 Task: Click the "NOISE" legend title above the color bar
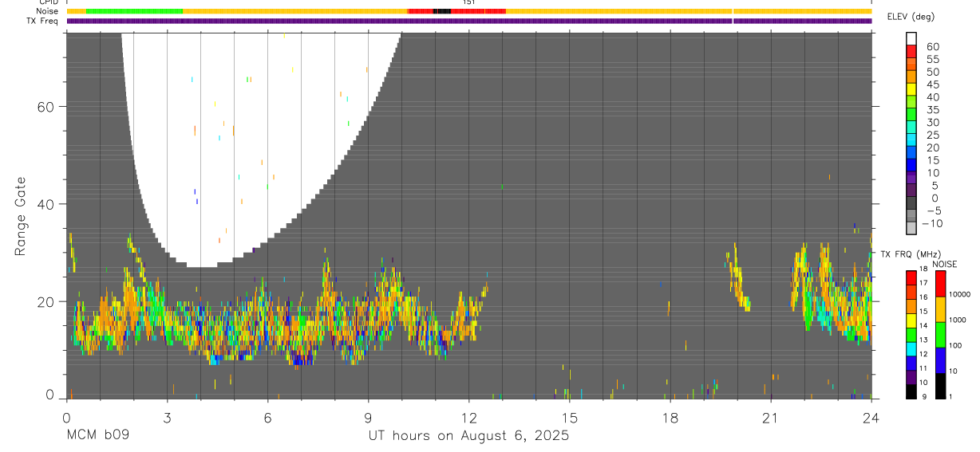(945, 264)
